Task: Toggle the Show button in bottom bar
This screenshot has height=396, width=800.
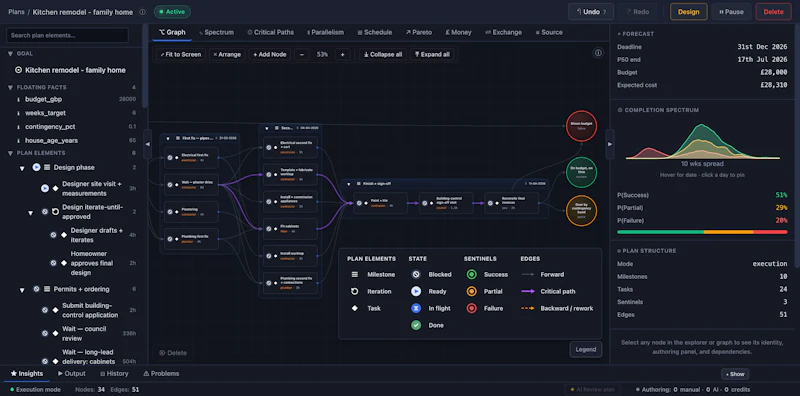Action: (x=735, y=374)
